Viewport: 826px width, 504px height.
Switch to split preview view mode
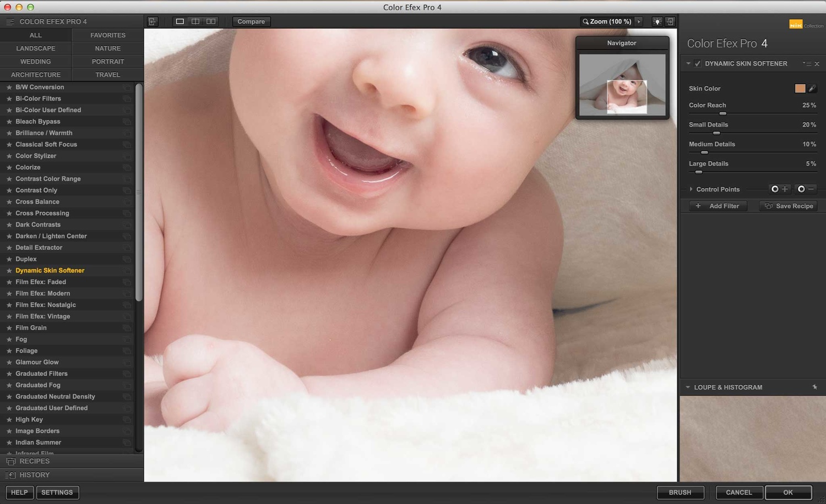tap(195, 21)
